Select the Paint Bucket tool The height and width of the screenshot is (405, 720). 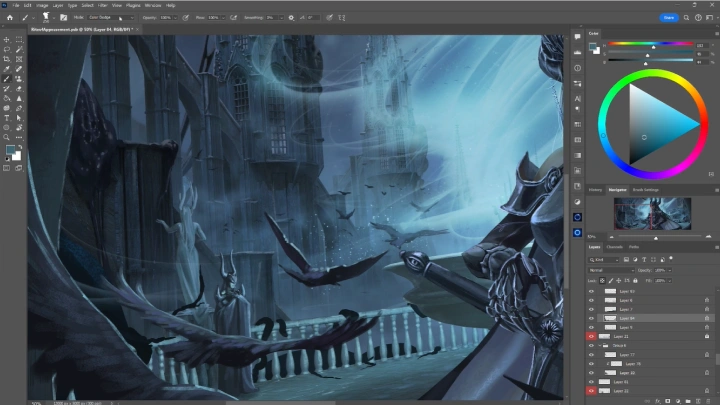click(x=6, y=98)
